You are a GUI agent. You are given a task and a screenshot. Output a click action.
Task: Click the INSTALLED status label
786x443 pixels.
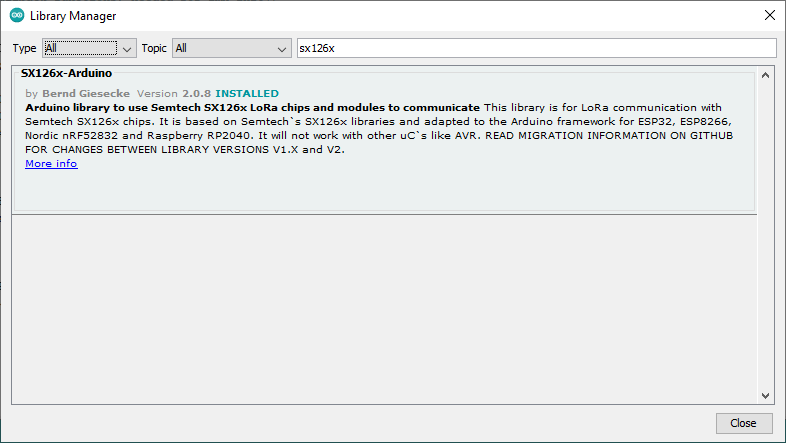tap(247, 94)
